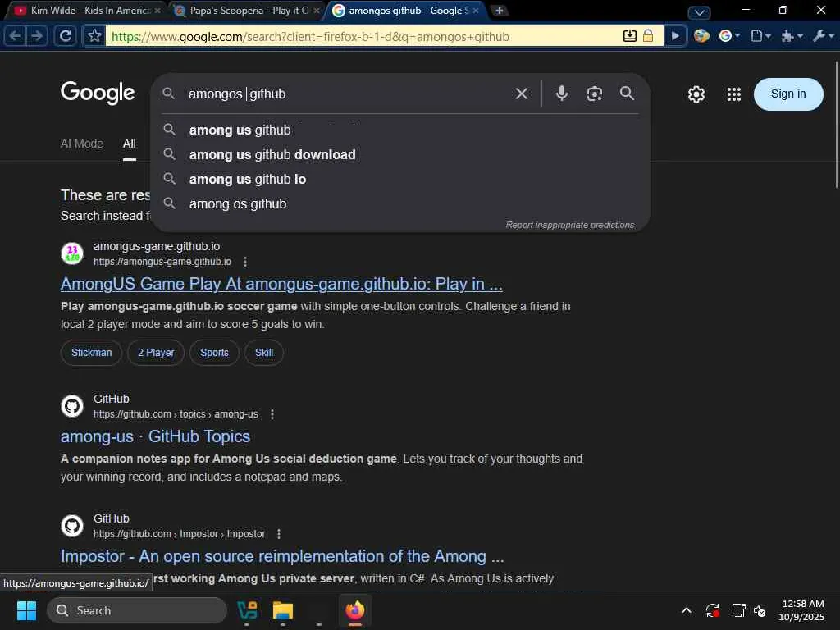
Task: Clear the search box with the X icon
Action: point(521,94)
